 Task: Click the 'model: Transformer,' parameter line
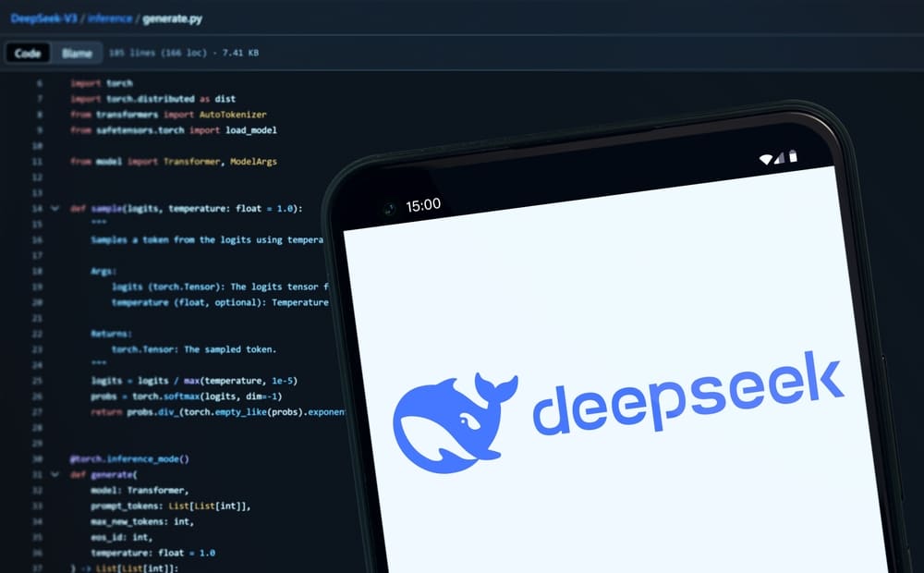click(x=140, y=490)
